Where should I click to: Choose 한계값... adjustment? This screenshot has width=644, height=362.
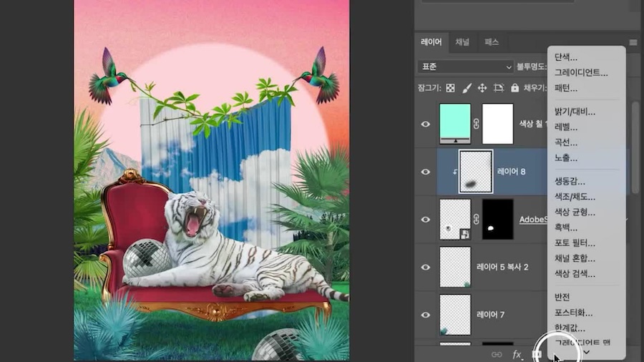tap(570, 328)
